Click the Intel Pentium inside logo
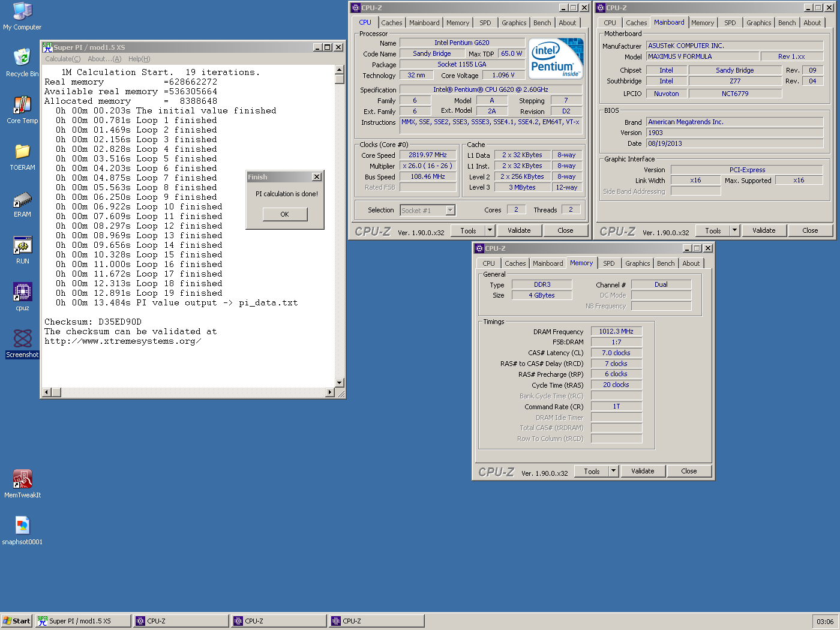This screenshot has width=840, height=630. (557, 59)
